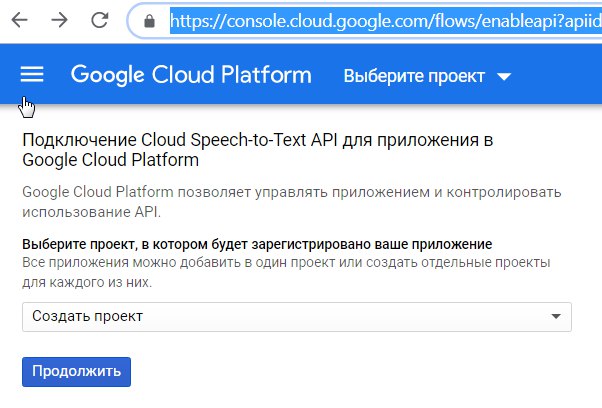This screenshot has height=408, width=602.
Task: Click the word Google in the blue header
Action: pyautogui.click(x=108, y=75)
